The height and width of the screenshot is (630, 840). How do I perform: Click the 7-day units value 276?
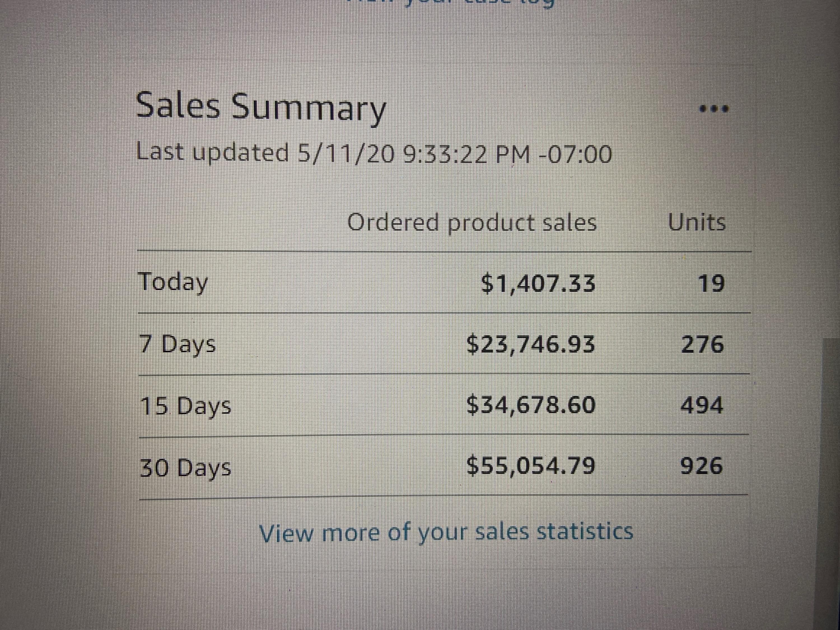703,345
